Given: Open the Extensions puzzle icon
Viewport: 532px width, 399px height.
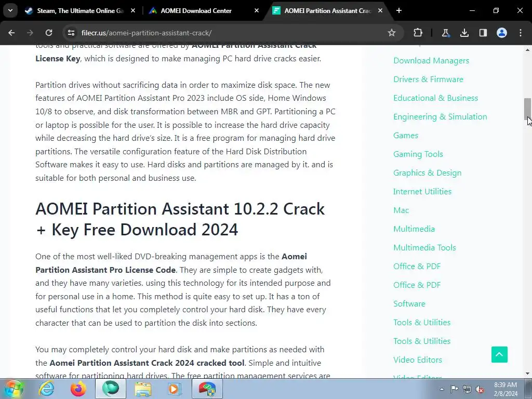Looking at the screenshot, I should (x=418, y=33).
